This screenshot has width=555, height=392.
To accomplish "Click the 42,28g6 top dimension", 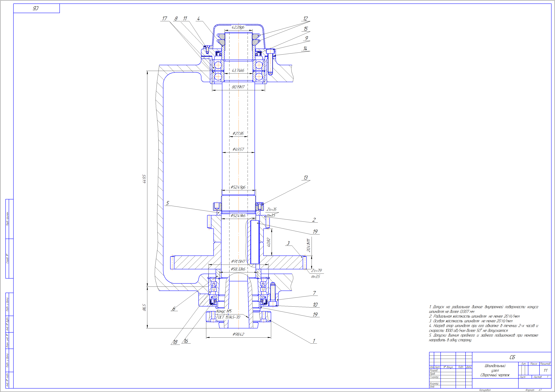I will pos(238,27).
